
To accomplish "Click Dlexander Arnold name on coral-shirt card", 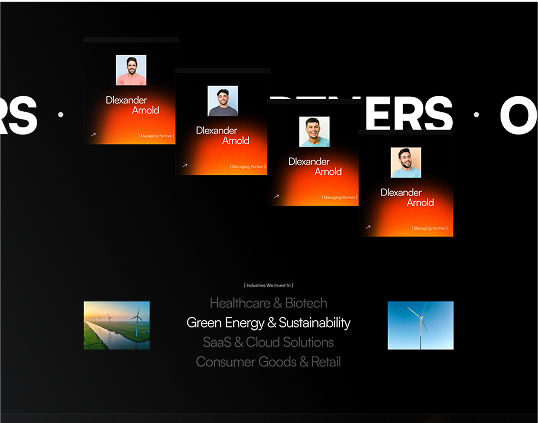I will [x=132, y=105].
